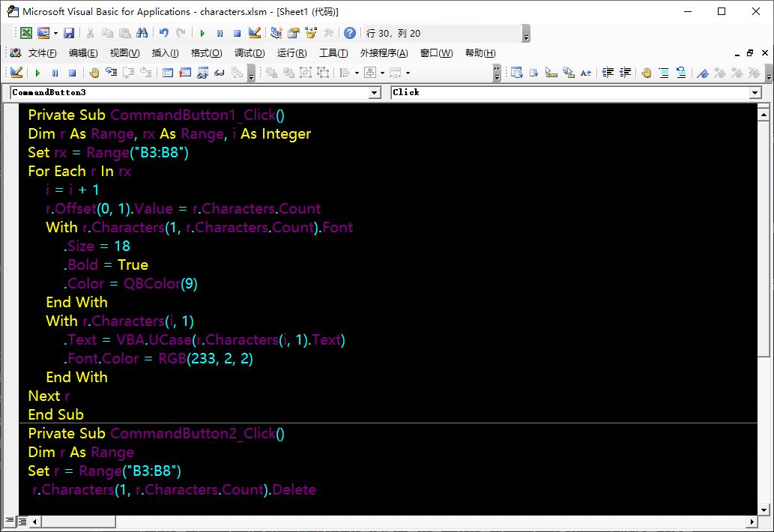Image resolution: width=774 pixels, height=532 pixels.
Task: Click the code line 'Private Sub CommandButton1_Click()'
Action: [x=156, y=115]
